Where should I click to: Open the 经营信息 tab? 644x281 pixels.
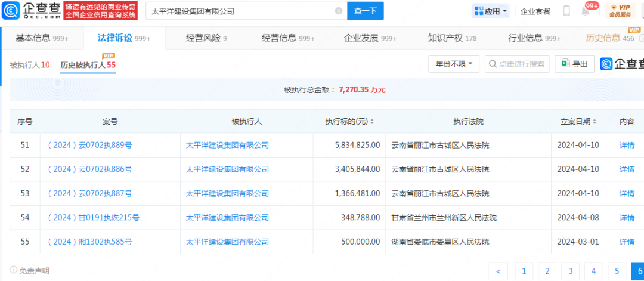click(289, 38)
